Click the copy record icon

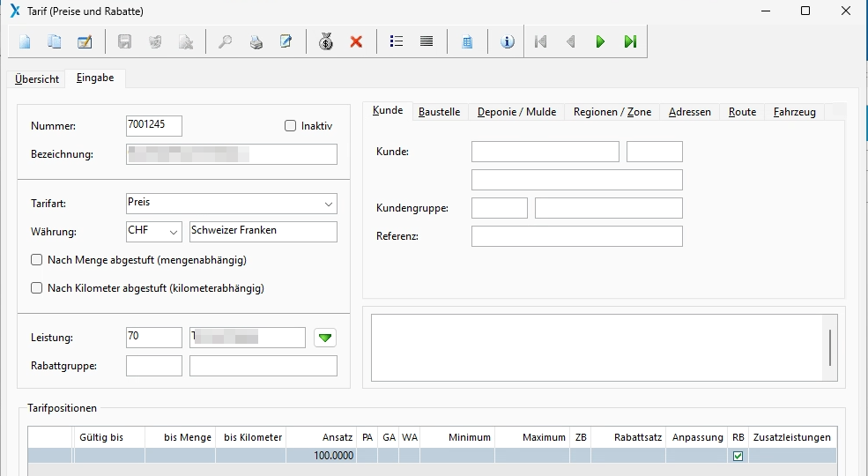pos(55,41)
